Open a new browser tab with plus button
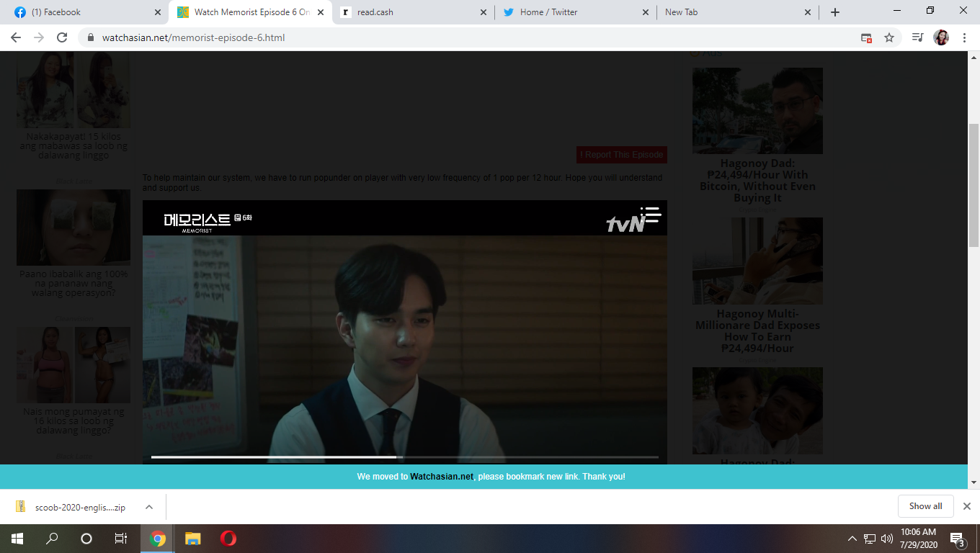Image resolution: width=980 pixels, height=553 pixels. 835,12
